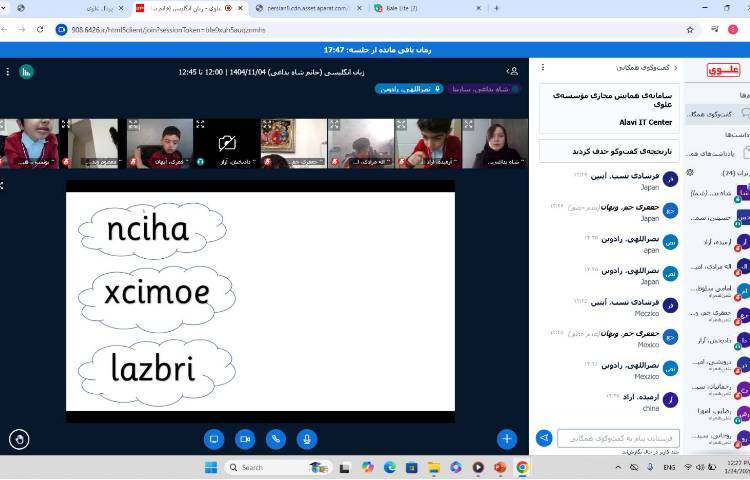Reload the browser page
This screenshot has width=750, height=480.
coord(40,30)
